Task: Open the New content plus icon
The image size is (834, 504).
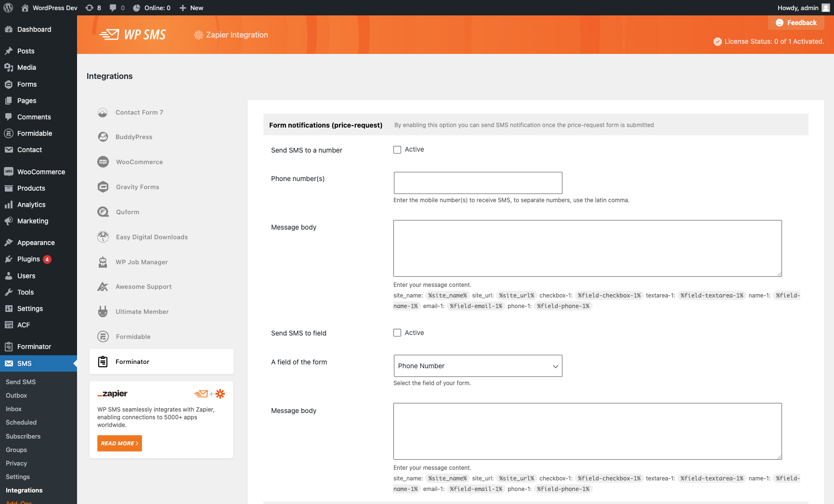Action: point(183,8)
